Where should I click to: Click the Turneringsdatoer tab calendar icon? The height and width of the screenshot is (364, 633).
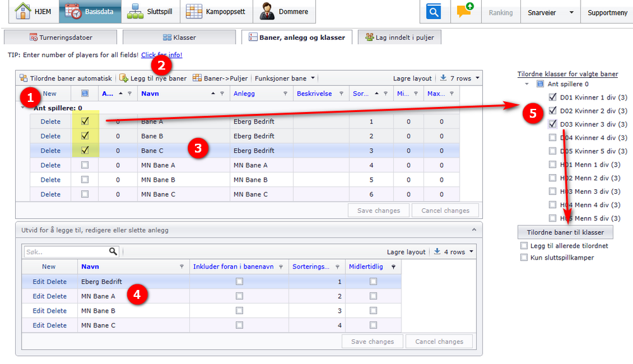click(34, 37)
